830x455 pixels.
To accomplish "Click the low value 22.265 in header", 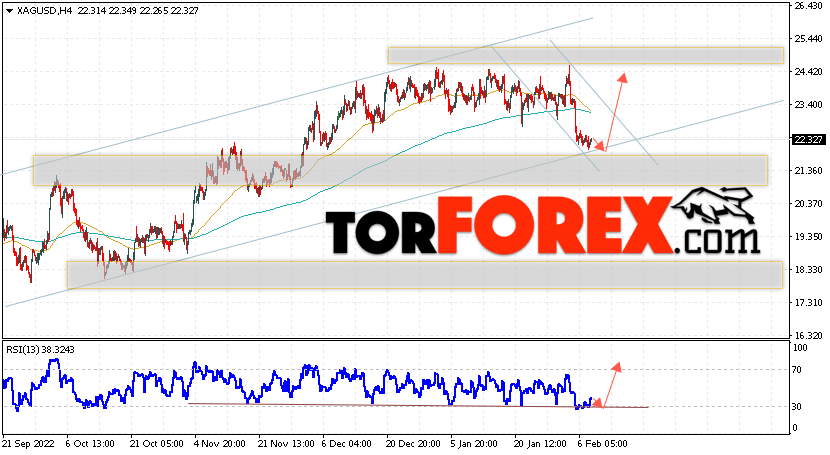I will click(x=154, y=11).
